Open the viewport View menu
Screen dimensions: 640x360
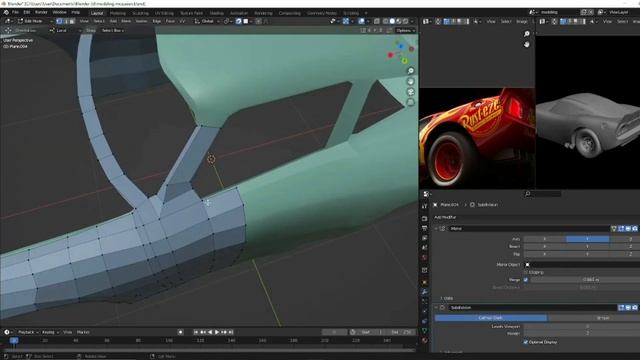[x=84, y=21]
